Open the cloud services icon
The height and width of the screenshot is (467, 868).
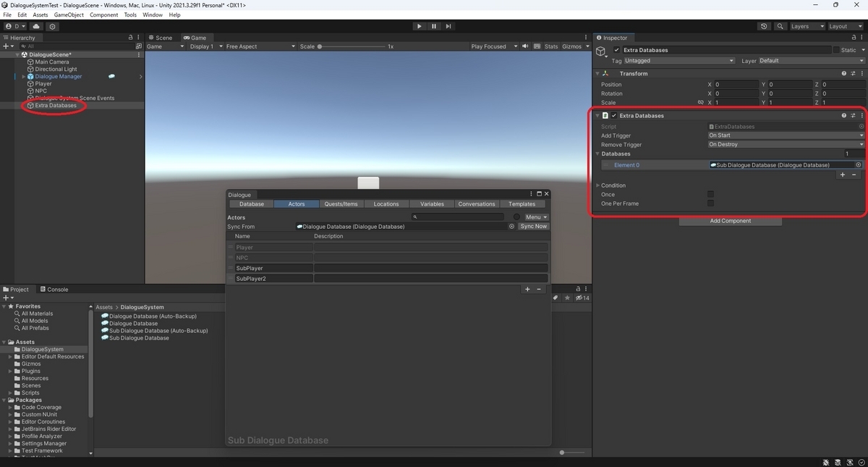[x=36, y=26]
